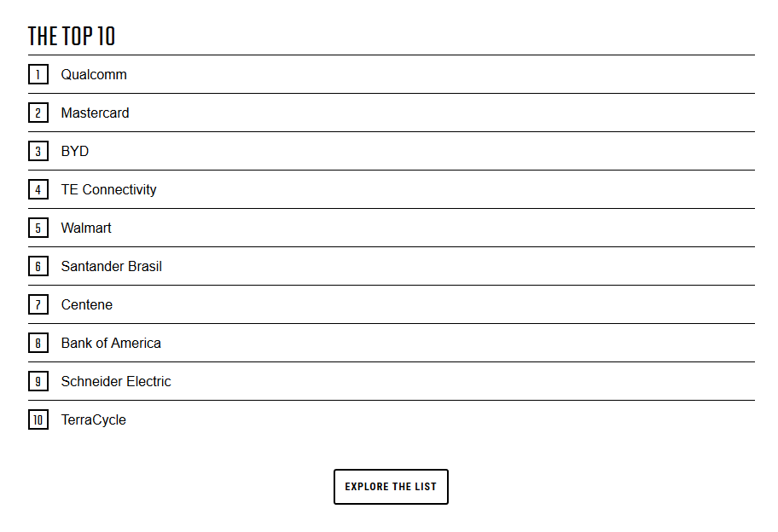
Task: Click the rank 2 number box
Action: 38,113
